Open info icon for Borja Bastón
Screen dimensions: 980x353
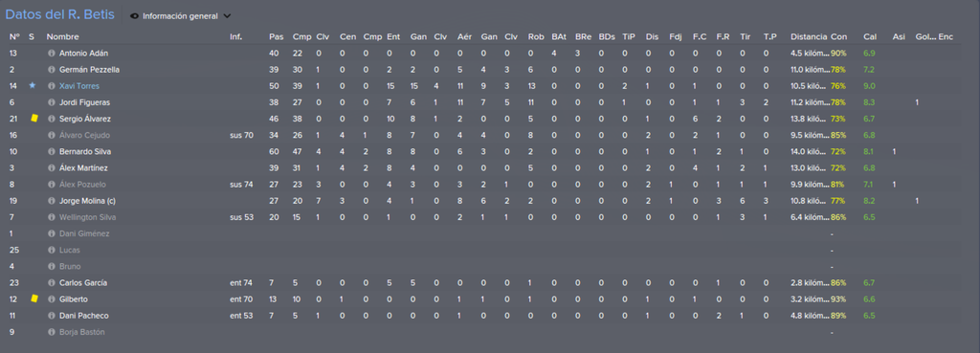click(52, 332)
